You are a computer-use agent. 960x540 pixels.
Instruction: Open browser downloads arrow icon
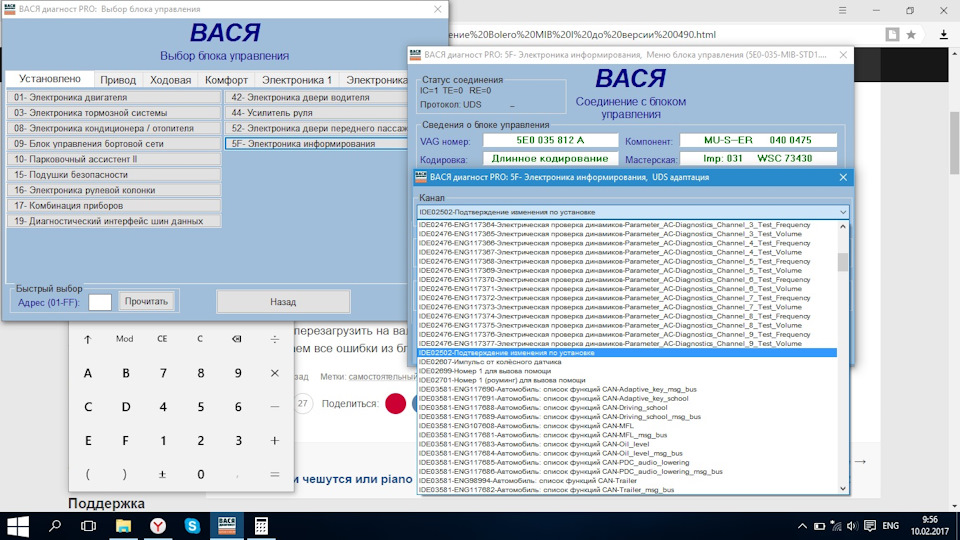click(x=943, y=34)
